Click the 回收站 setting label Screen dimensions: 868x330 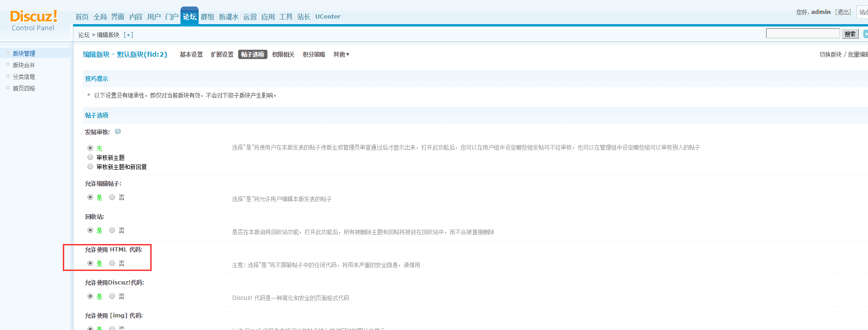[x=94, y=217]
